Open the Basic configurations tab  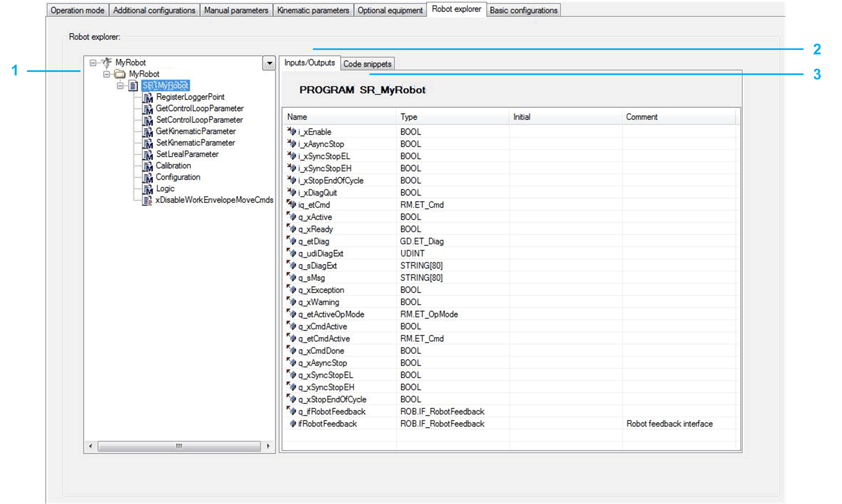523,11
